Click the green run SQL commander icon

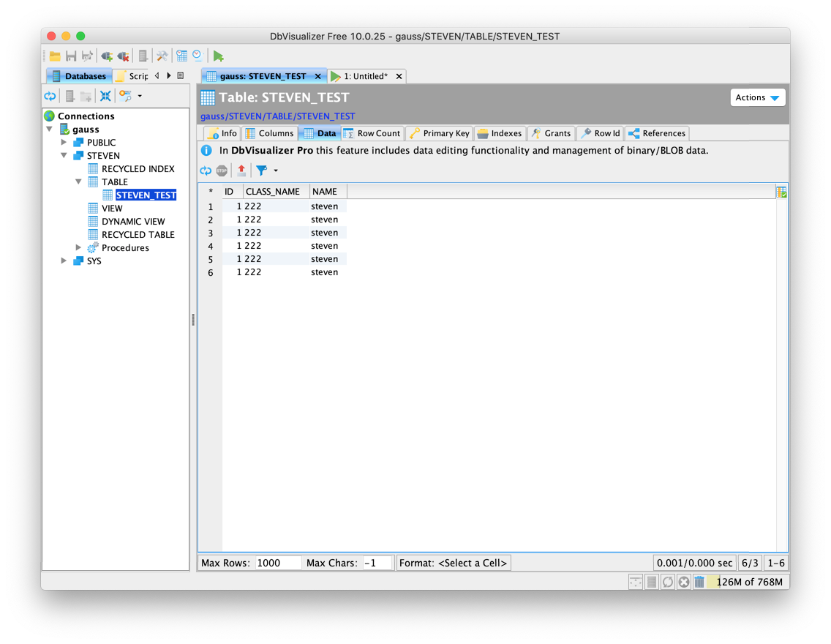coord(218,56)
